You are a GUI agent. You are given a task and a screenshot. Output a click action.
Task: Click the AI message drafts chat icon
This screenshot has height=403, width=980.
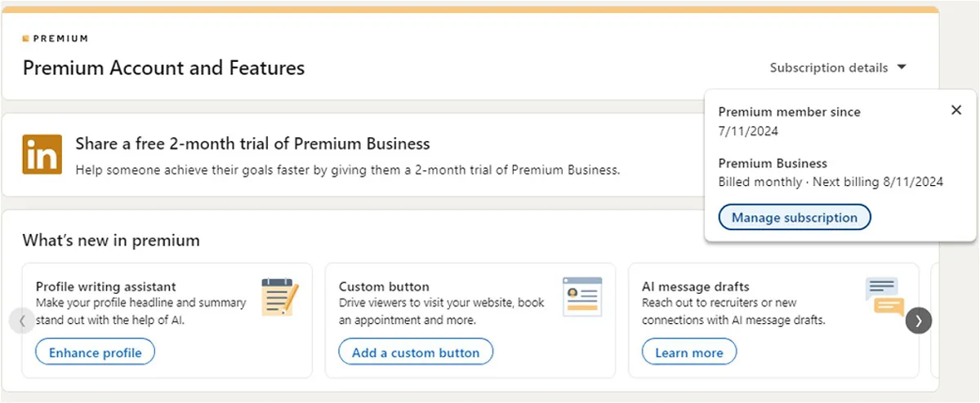884,297
